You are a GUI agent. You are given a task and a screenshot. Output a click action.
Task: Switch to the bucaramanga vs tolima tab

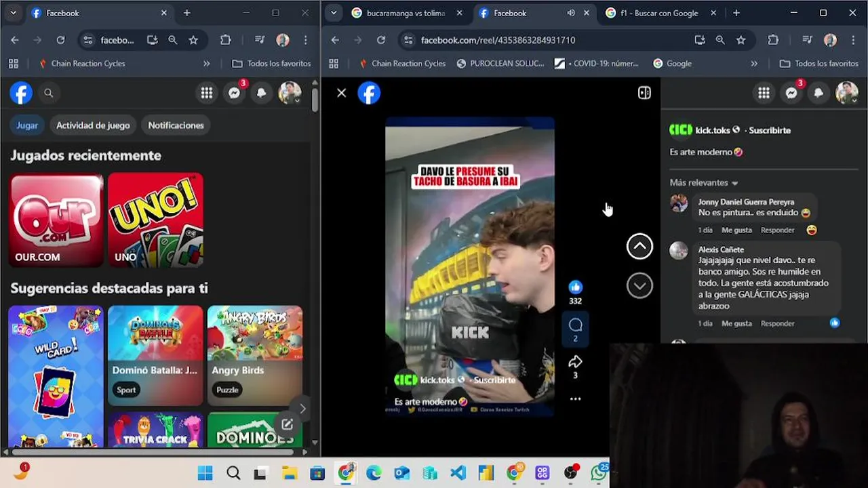[x=406, y=13]
